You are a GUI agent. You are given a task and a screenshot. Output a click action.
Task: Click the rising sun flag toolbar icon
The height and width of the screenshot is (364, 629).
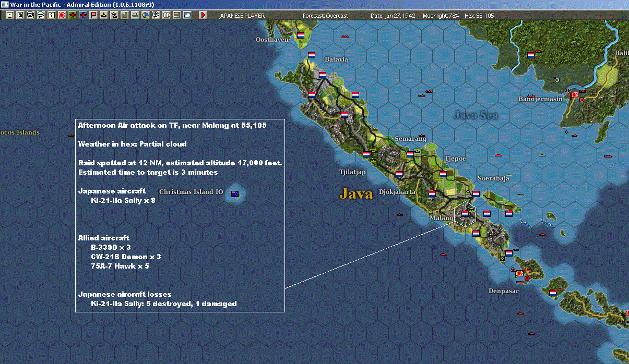tap(62, 15)
